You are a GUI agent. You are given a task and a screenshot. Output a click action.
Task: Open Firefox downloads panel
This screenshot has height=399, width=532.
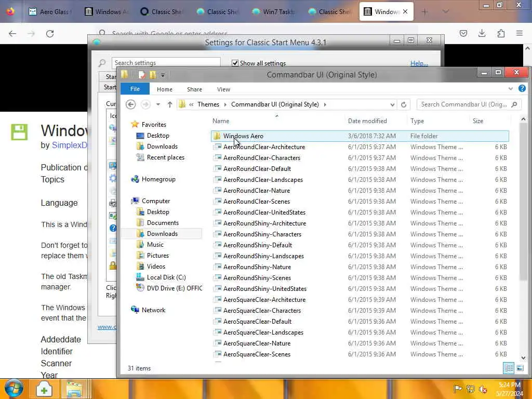[482, 33]
